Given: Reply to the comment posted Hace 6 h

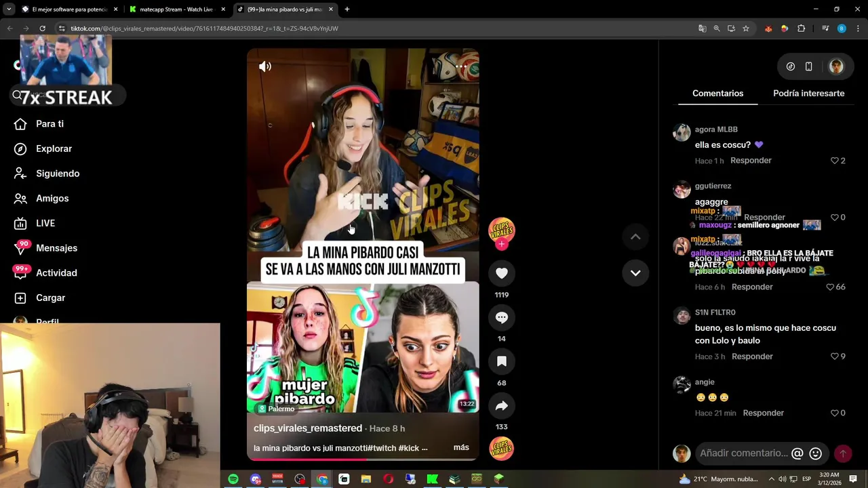Looking at the screenshot, I should pyautogui.click(x=752, y=287).
